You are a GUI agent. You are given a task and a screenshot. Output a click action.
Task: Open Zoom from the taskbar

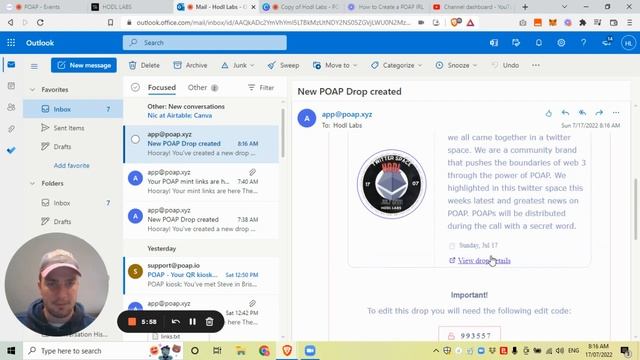pos(310,351)
